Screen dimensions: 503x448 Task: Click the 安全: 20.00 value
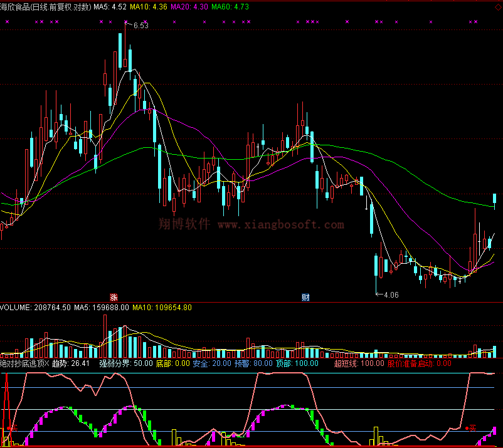coord(212,363)
